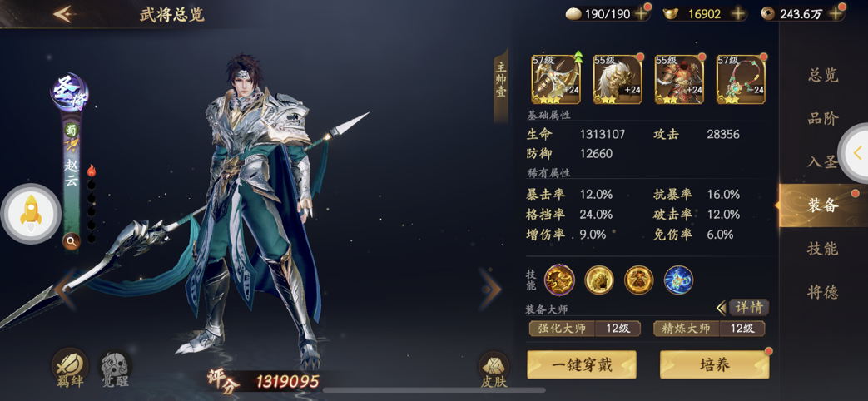Tap the back arrow beside 武将总览
Image resolution: width=868 pixels, height=401 pixels.
[x=64, y=14]
